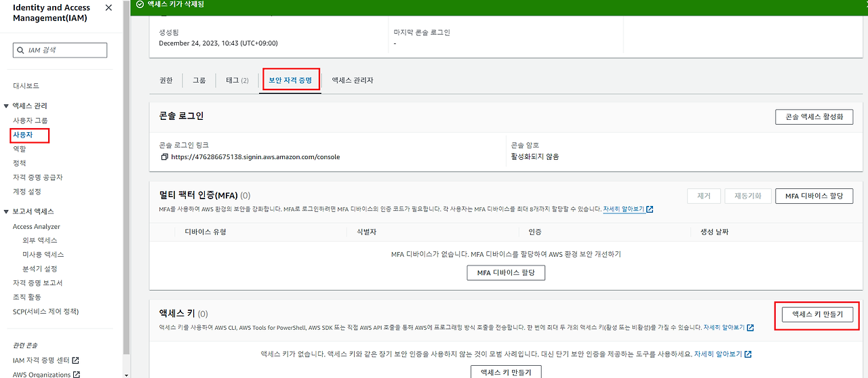This screenshot has width=868, height=378.
Task: Switch to the 액세스 관리자 tab
Action: pos(353,80)
